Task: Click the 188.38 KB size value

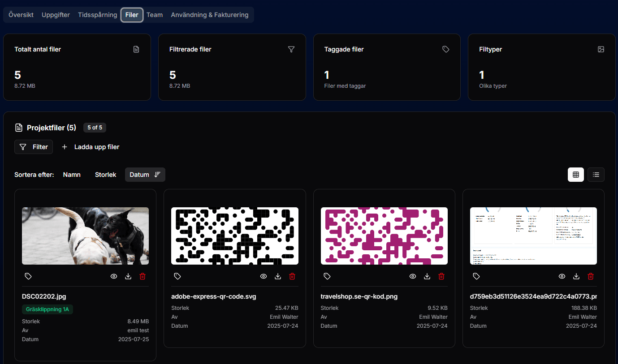Action: pyautogui.click(x=584, y=308)
